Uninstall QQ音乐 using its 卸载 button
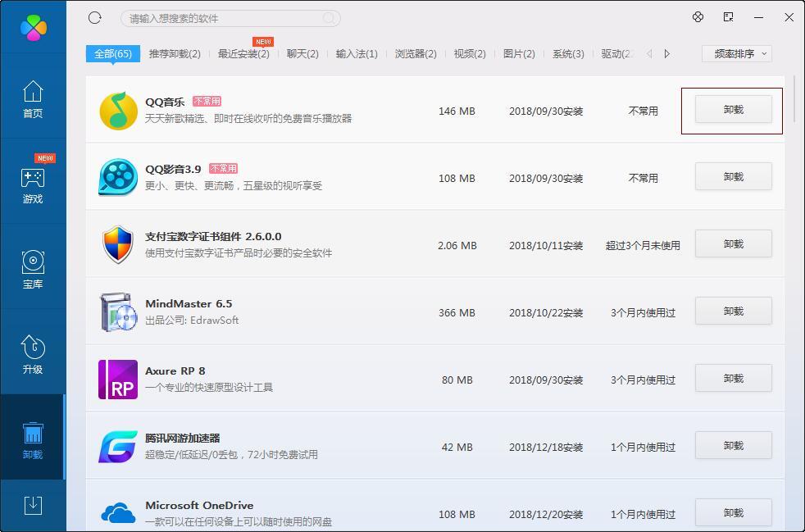Screen dimensions: 805x532 point(732,110)
